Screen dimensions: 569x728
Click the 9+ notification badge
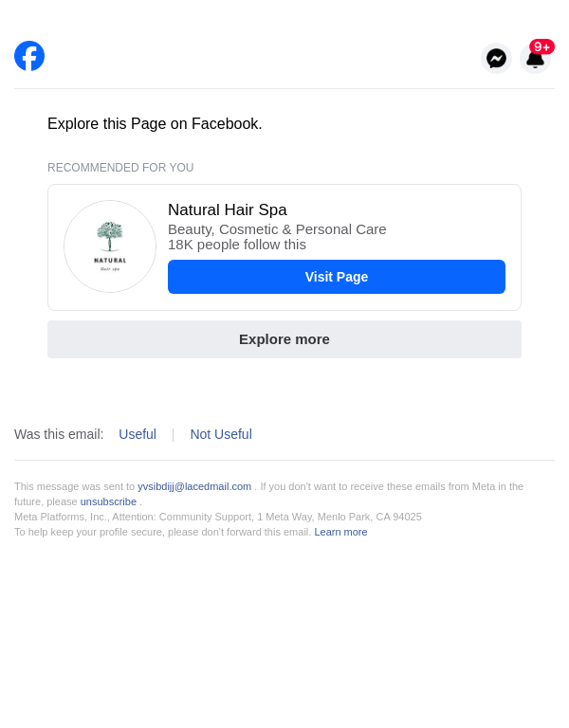541,46
